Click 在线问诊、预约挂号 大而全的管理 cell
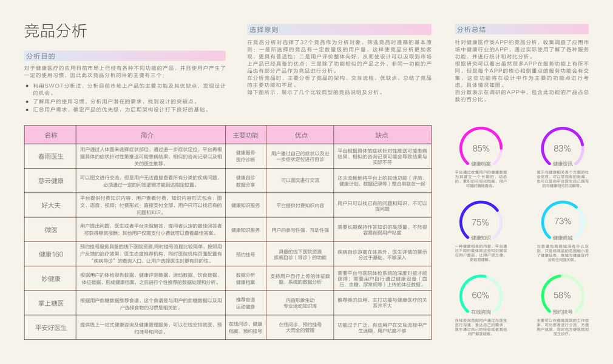The height and width of the screenshot is (364, 613). (x=300, y=328)
